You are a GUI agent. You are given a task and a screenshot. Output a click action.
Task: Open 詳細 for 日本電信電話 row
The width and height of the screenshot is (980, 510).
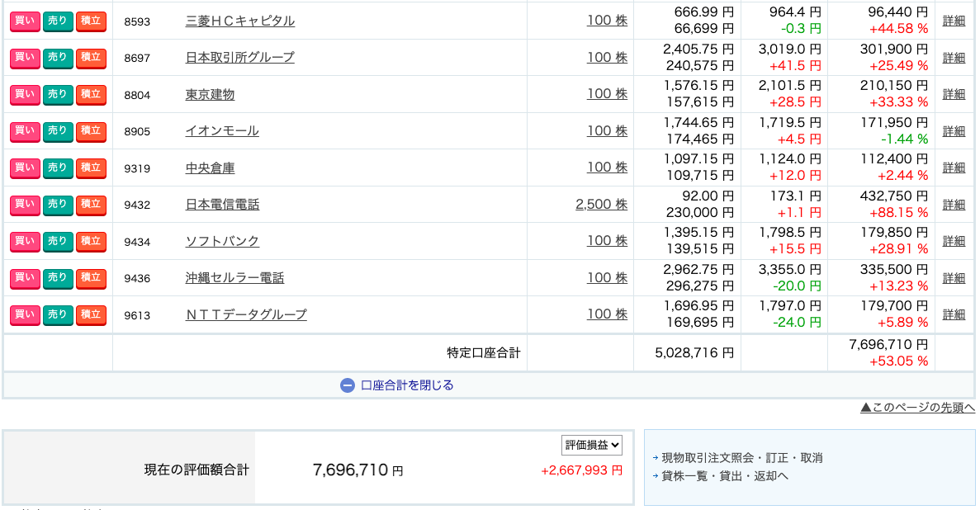click(954, 205)
